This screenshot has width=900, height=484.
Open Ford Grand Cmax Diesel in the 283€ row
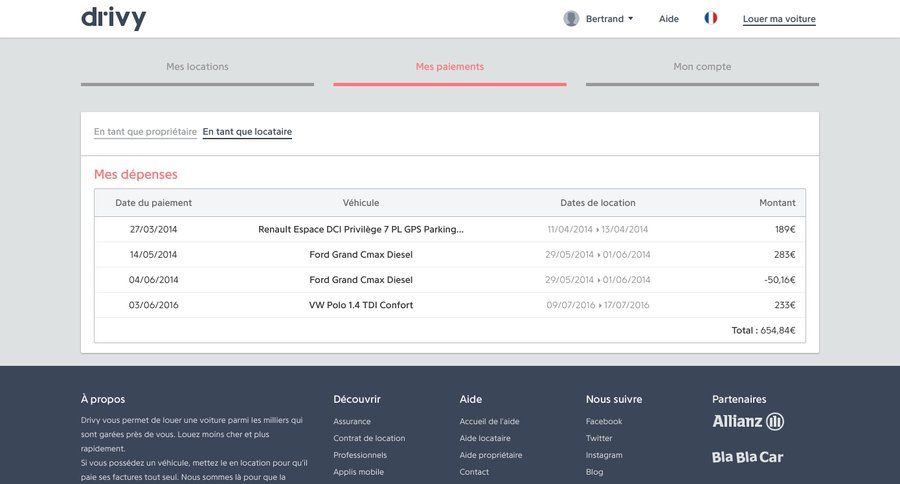click(x=361, y=254)
